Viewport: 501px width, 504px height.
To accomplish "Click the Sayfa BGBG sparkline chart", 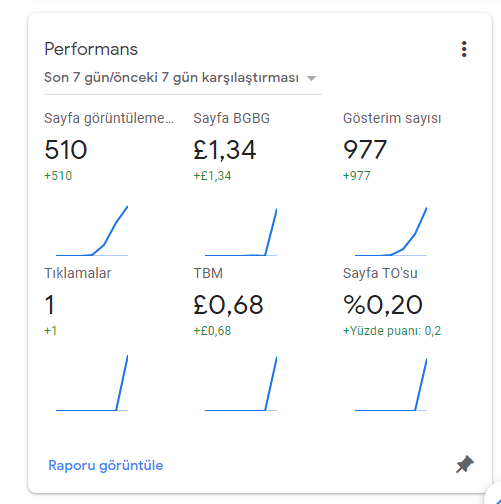I will [241, 232].
